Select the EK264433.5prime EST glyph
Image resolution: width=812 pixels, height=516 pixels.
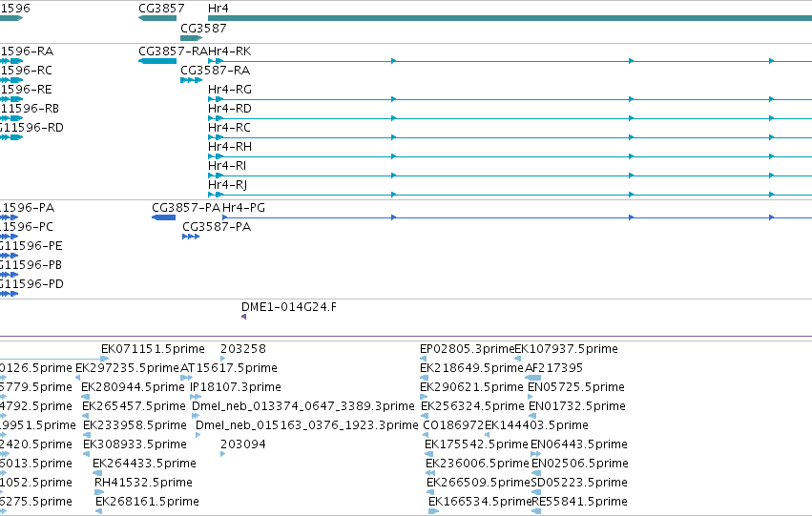(96, 474)
